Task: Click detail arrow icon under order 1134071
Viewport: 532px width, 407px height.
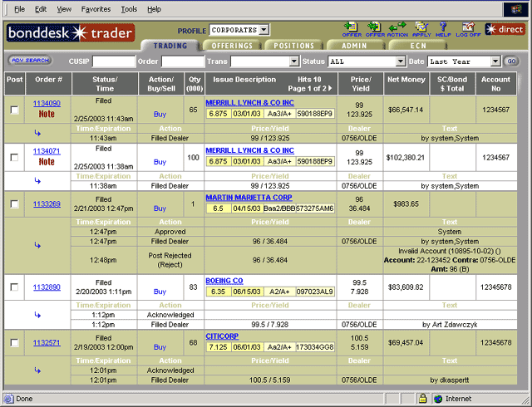Action: point(37,181)
